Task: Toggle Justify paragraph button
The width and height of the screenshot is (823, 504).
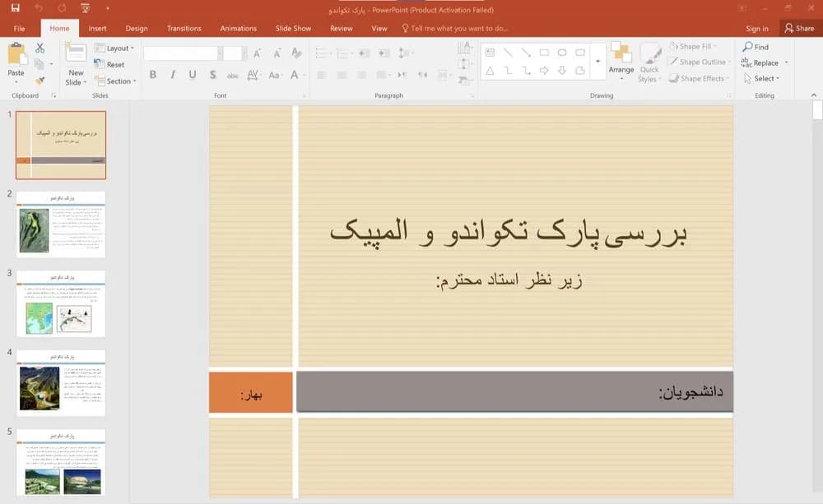Action: 383,75
